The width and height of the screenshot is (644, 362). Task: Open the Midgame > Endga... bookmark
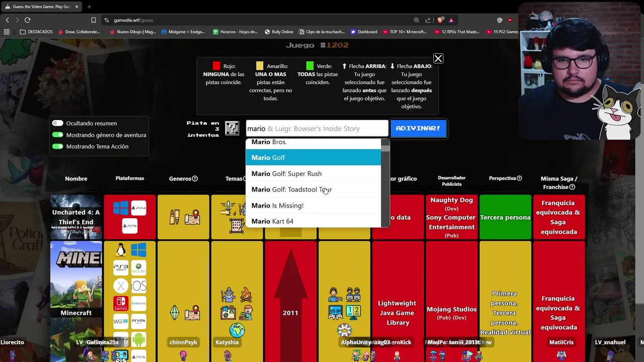[x=183, y=32]
